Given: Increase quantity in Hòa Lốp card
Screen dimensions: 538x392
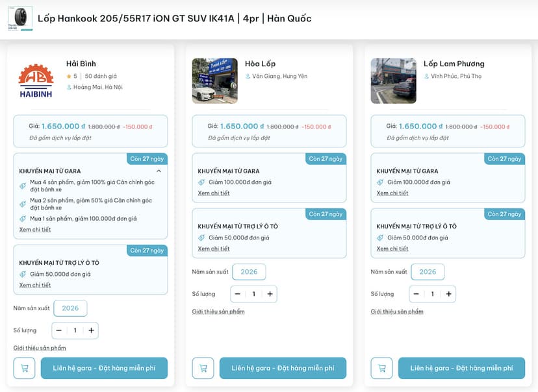Looking at the screenshot, I should (x=270, y=294).
